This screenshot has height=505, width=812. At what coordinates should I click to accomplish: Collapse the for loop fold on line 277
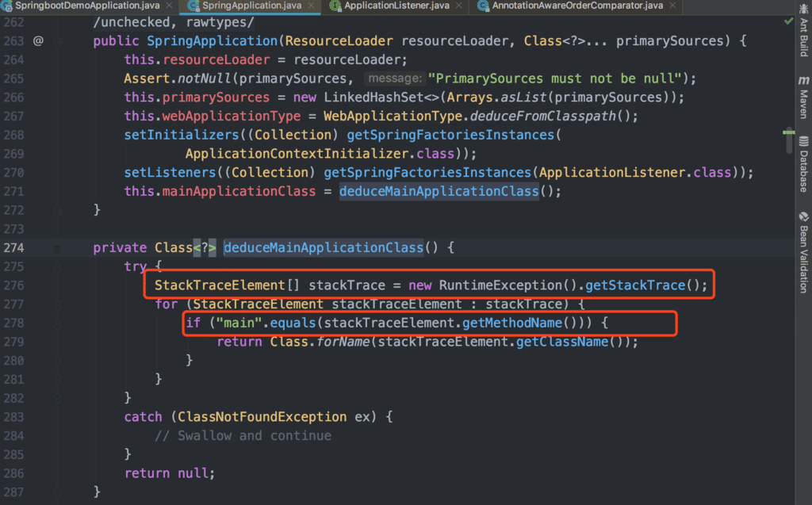click(x=57, y=304)
